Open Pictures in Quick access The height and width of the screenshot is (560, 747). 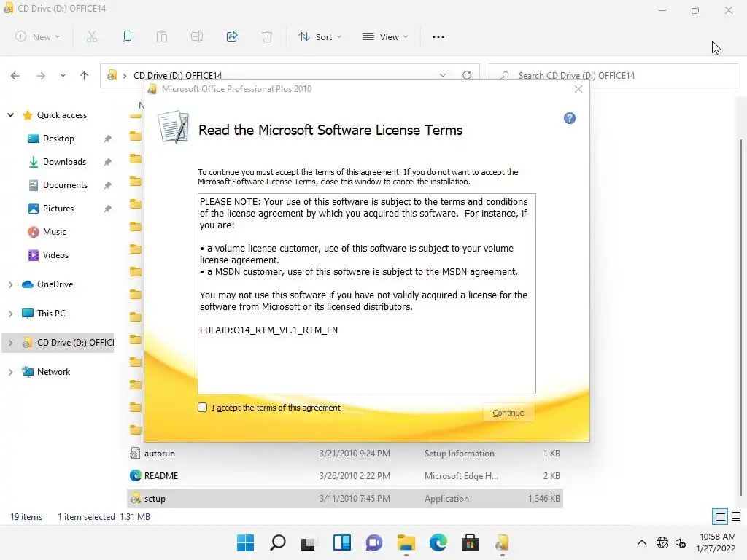click(x=58, y=209)
